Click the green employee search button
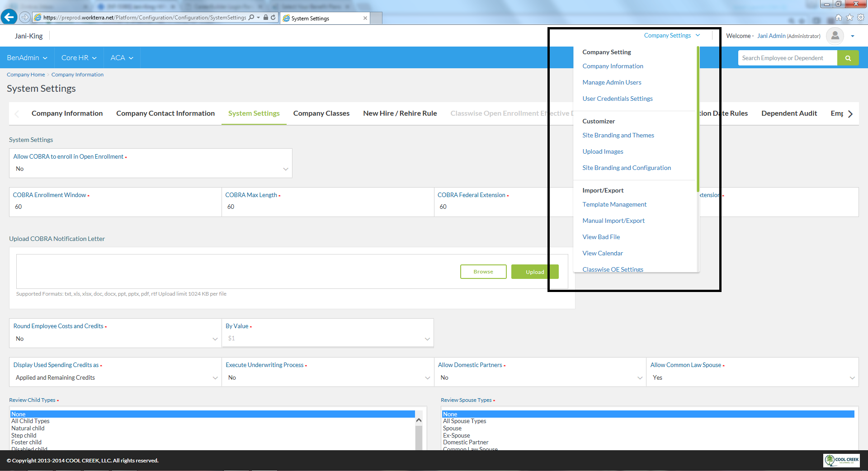The width and height of the screenshot is (868, 471). (x=848, y=58)
